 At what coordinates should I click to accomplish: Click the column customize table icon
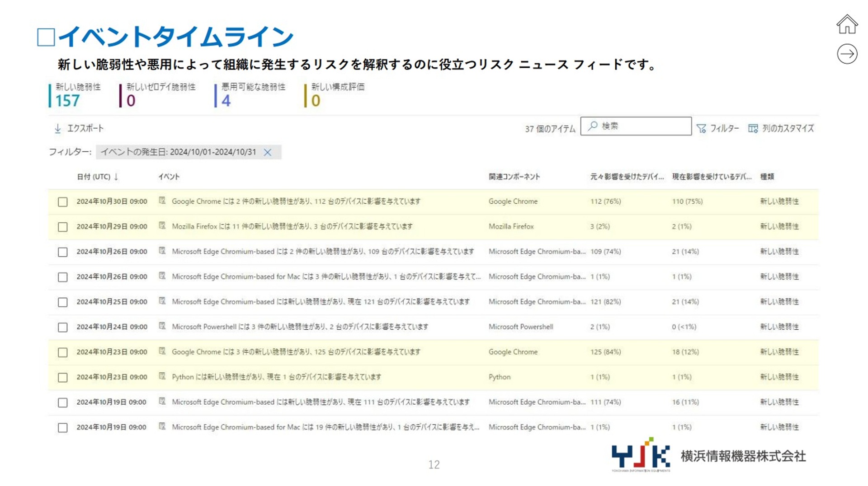pyautogui.click(x=753, y=129)
